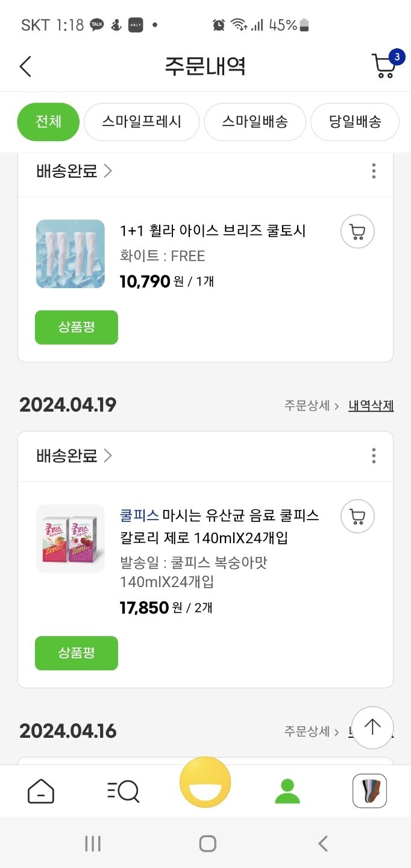This screenshot has height=868, width=411.
Task: Open my profile in bottom bar
Action: pos(287,791)
